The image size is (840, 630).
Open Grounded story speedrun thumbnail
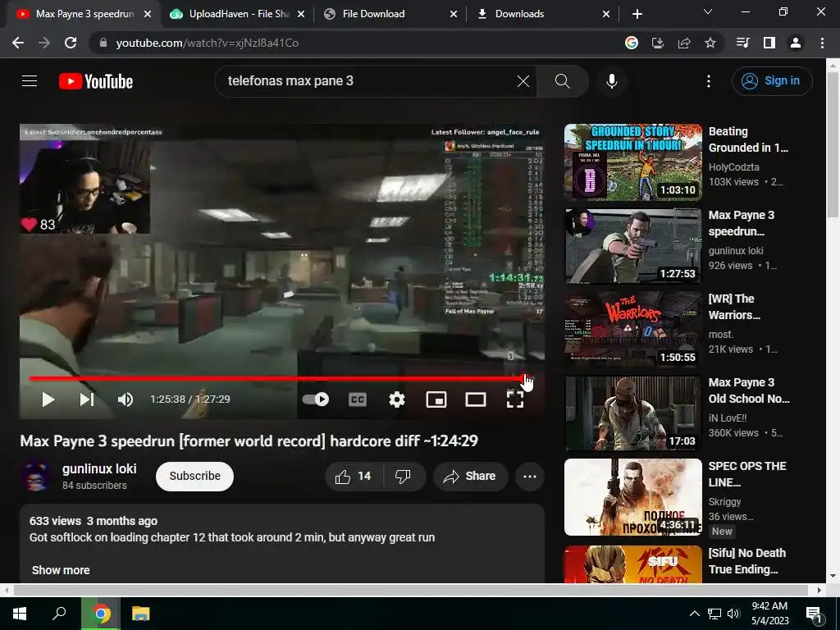pos(633,162)
